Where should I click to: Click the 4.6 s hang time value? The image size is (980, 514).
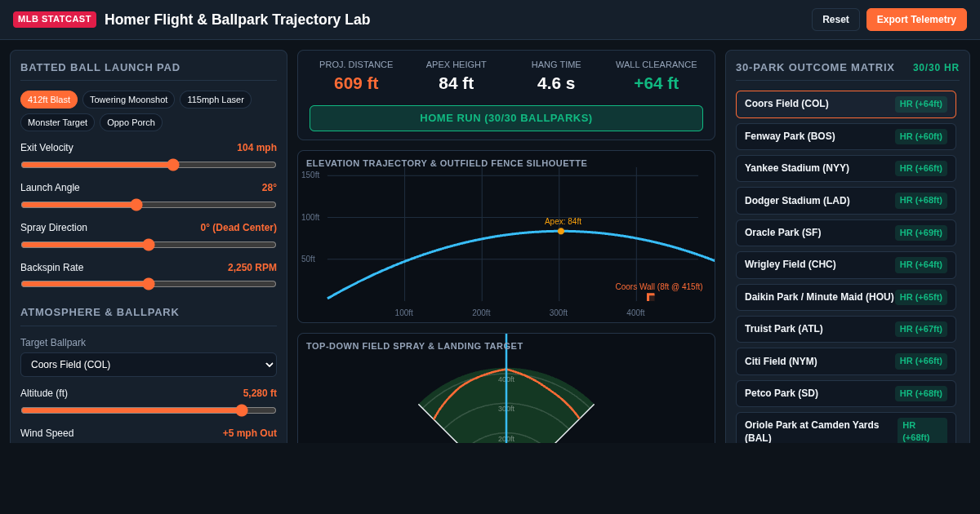pyautogui.click(x=556, y=83)
